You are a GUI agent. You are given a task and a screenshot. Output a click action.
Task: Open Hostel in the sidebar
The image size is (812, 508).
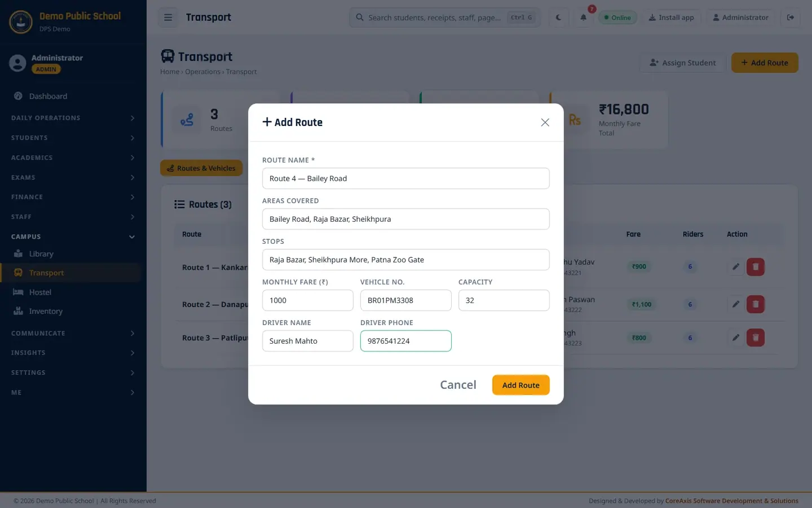tap(70, 292)
